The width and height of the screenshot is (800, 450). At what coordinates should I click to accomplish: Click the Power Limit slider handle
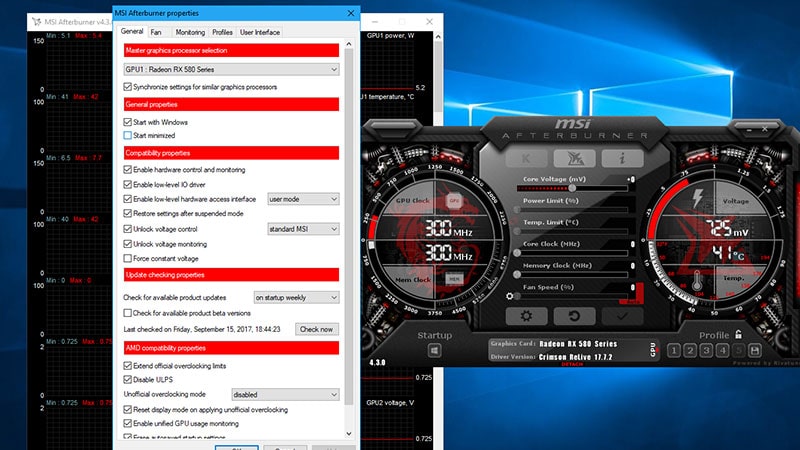tap(517, 210)
